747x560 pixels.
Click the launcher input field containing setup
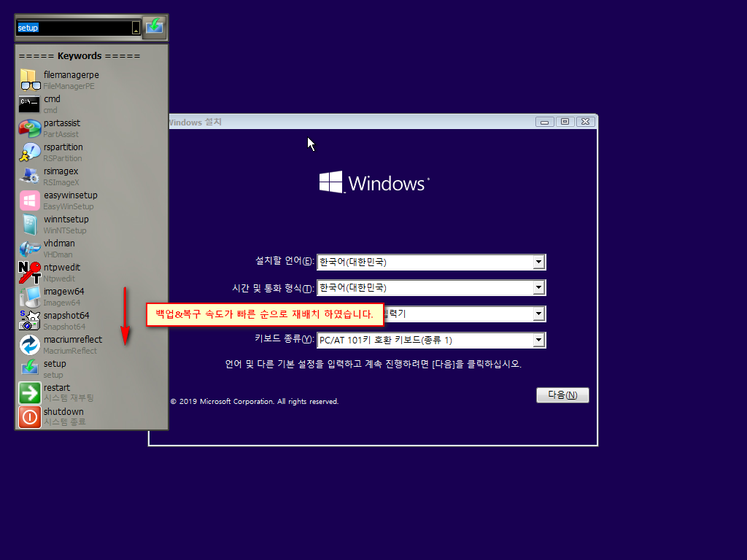click(x=74, y=28)
